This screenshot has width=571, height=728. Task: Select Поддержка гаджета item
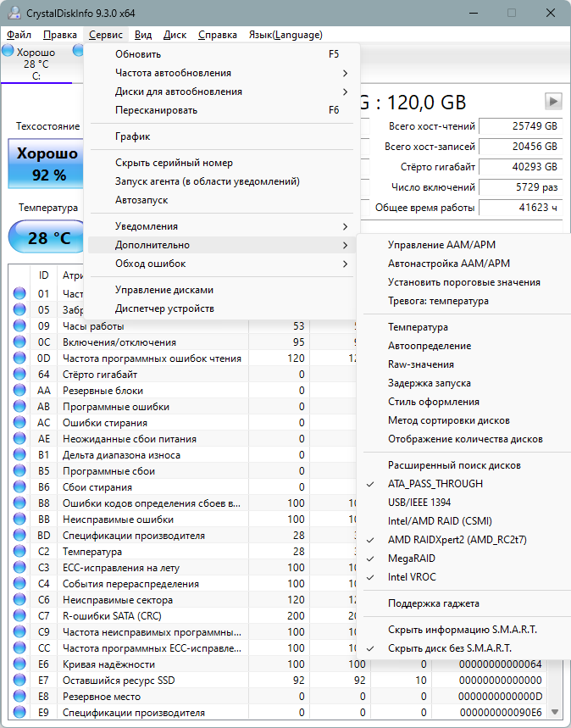pos(463,603)
